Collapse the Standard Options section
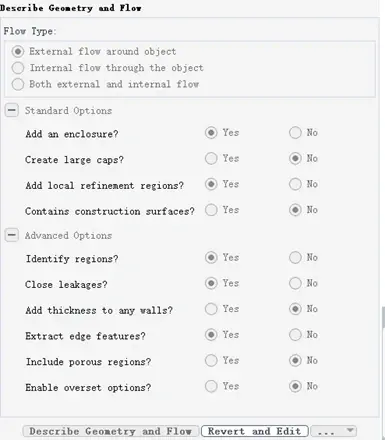Screen dimensions: 385x440 click(12, 110)
